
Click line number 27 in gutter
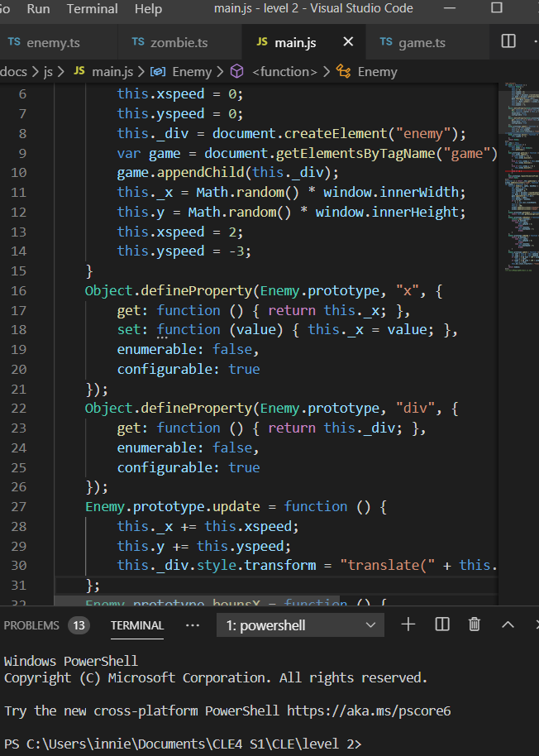[18, 507]
